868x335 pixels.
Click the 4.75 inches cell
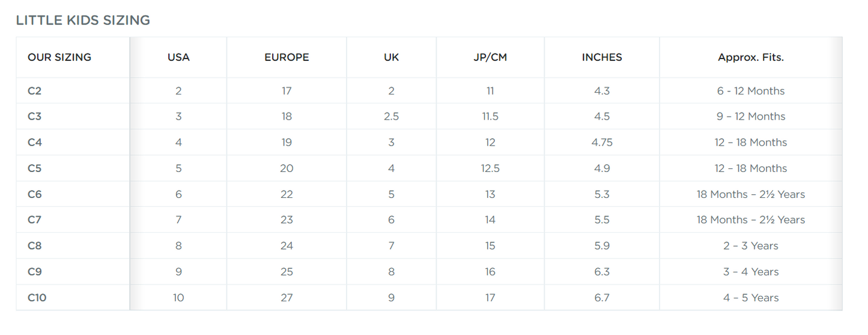pos(602,143)
